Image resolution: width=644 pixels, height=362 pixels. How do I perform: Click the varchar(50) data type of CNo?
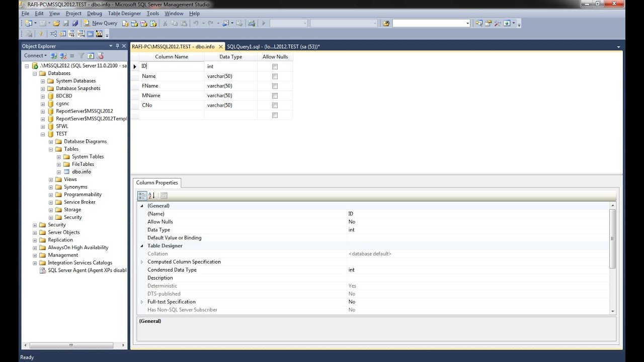point(230,106)
